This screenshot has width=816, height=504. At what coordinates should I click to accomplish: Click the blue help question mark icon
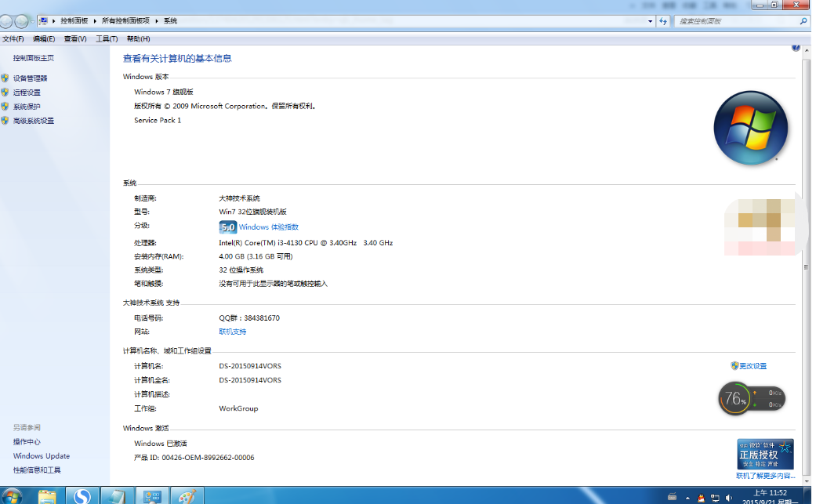[x=796, y=48]
